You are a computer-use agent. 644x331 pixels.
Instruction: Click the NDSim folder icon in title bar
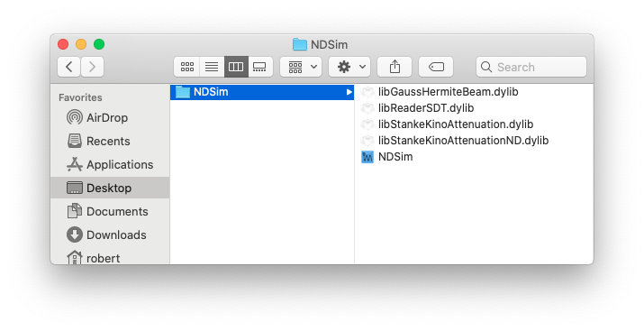[299, 44]
